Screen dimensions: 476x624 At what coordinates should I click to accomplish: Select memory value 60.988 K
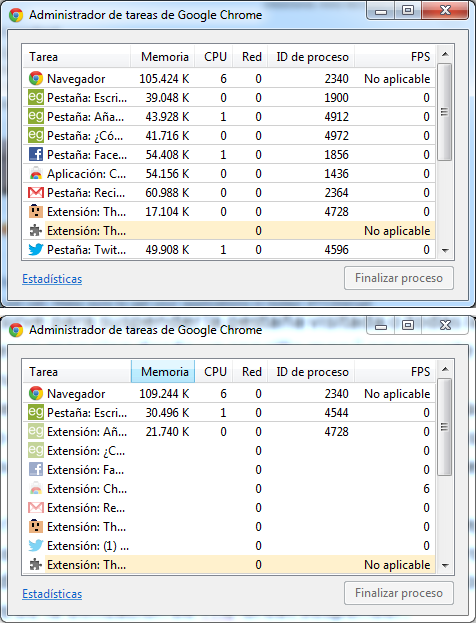coord(167,193)
